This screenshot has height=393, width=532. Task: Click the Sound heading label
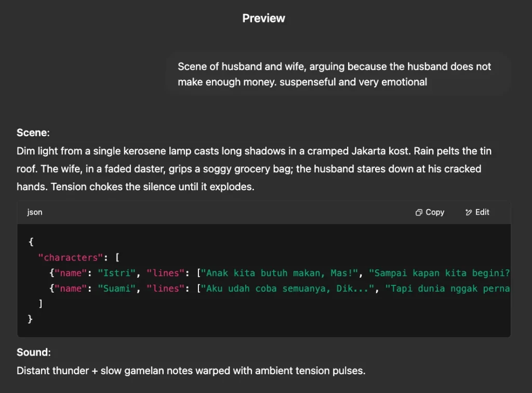(x=33, y=352)
